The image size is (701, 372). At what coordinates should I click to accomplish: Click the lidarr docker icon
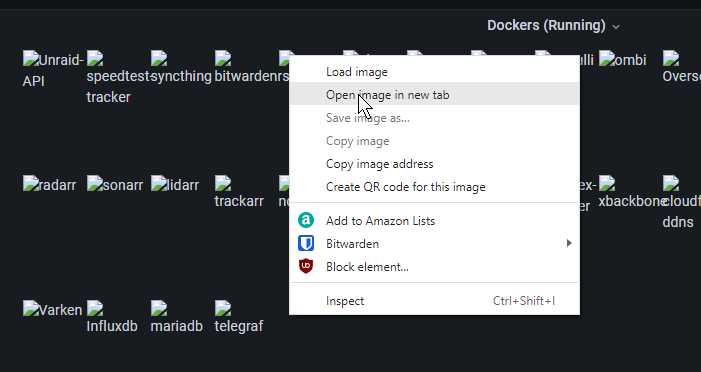click(159, 183)
